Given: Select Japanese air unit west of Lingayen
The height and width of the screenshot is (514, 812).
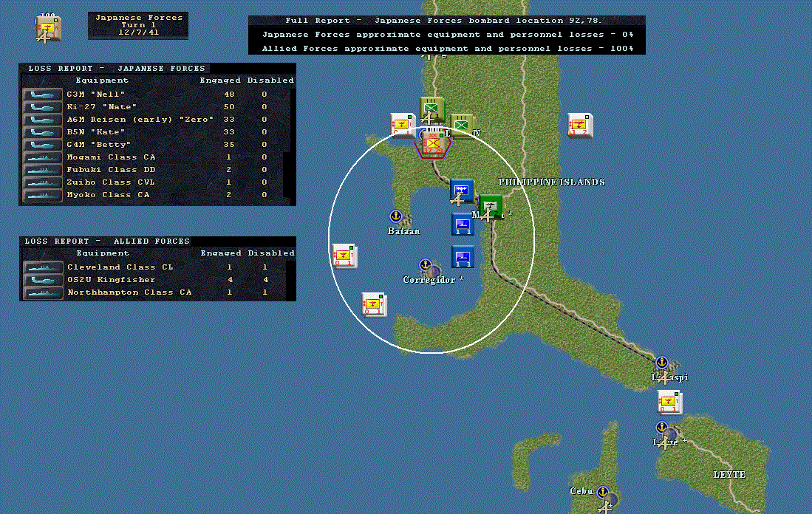Looking at the screenshot, I should pos(403,126).
